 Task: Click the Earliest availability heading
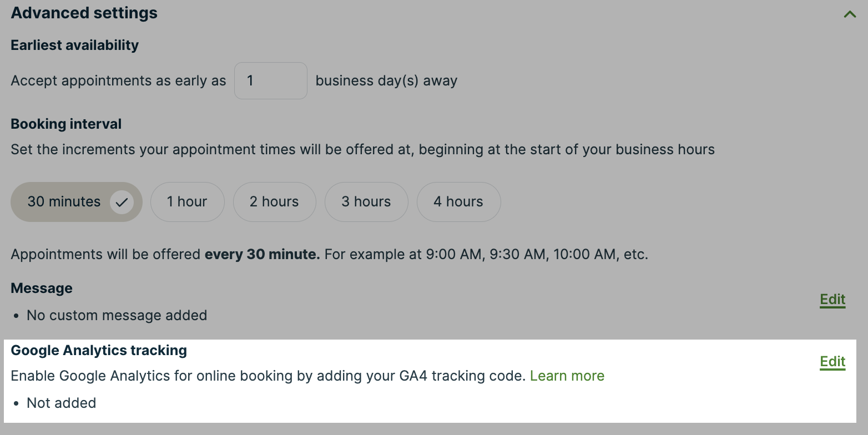pos(75,45)
